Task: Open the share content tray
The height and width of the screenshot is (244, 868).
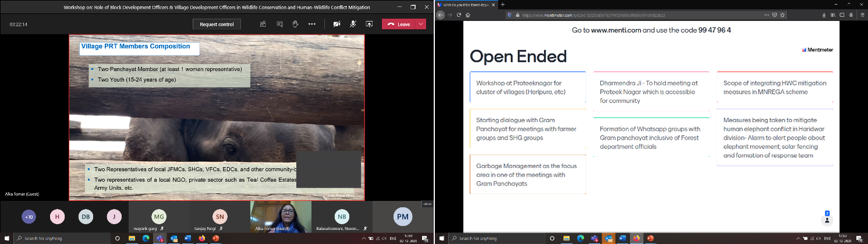Action: (369, 24)
